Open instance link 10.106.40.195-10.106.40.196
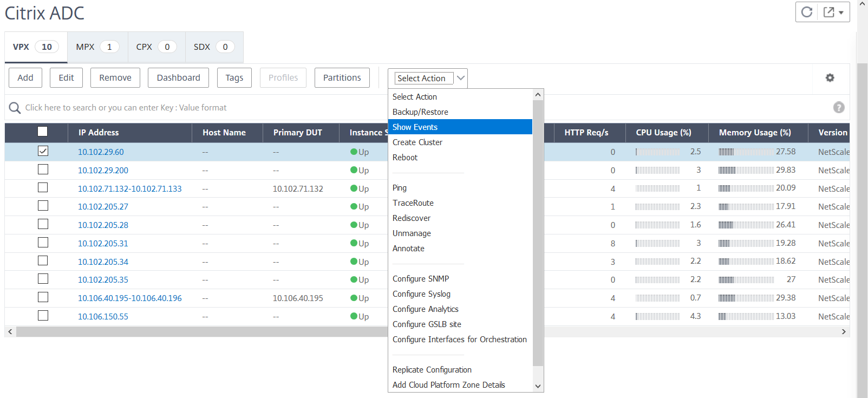 click(130, 298)
